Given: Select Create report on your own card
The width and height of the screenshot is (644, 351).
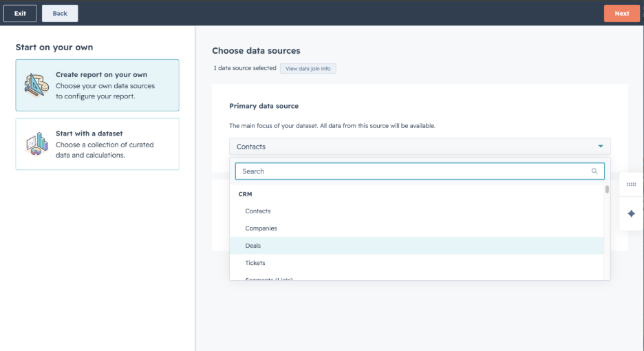Looking at the screenshot, I should point(97,85).
